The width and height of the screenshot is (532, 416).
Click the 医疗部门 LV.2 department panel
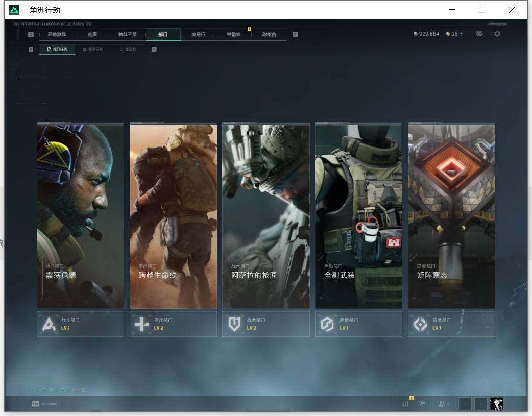point(174,324)
